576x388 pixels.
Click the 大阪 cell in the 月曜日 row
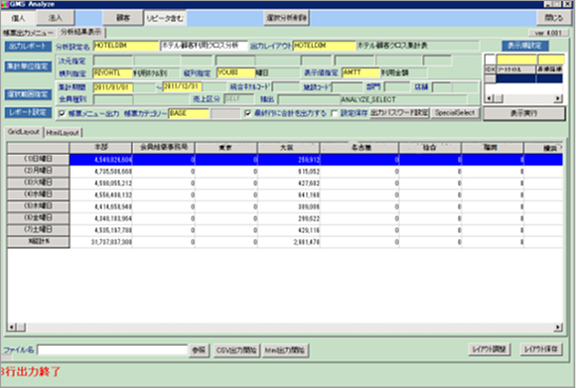pyautogui.click(x=289, y=172)
